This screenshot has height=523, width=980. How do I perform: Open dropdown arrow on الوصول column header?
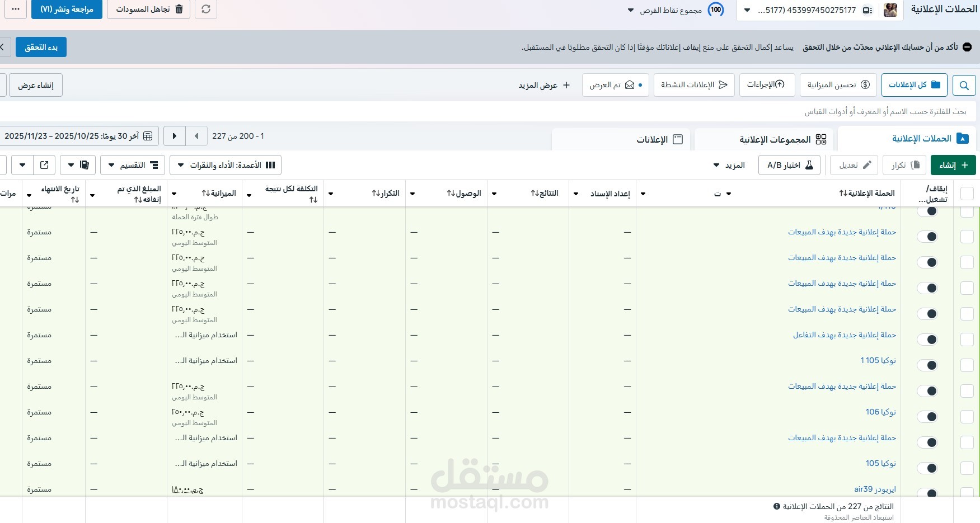click(412, 194)
